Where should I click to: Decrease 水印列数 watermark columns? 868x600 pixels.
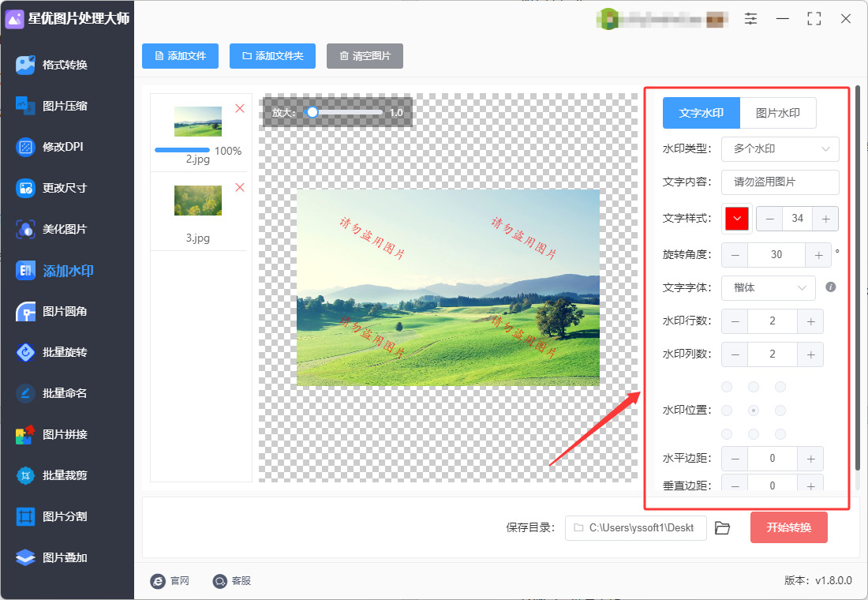tap(735, 354)
